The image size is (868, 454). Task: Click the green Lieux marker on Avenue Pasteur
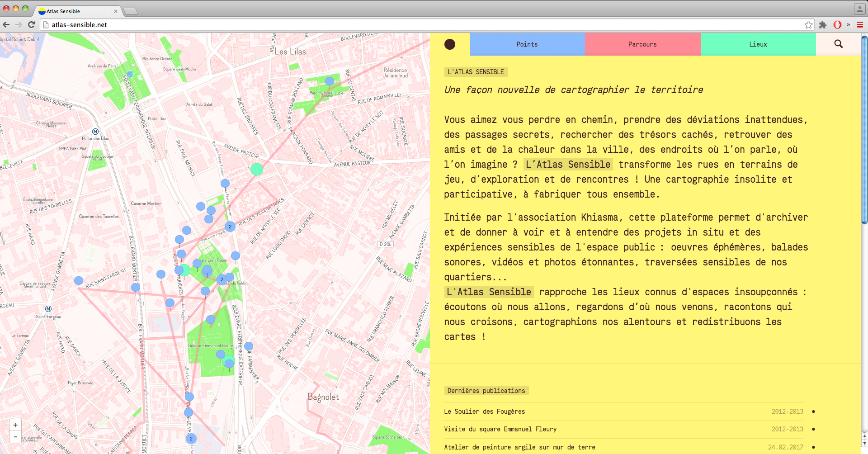tap(257, 170)
